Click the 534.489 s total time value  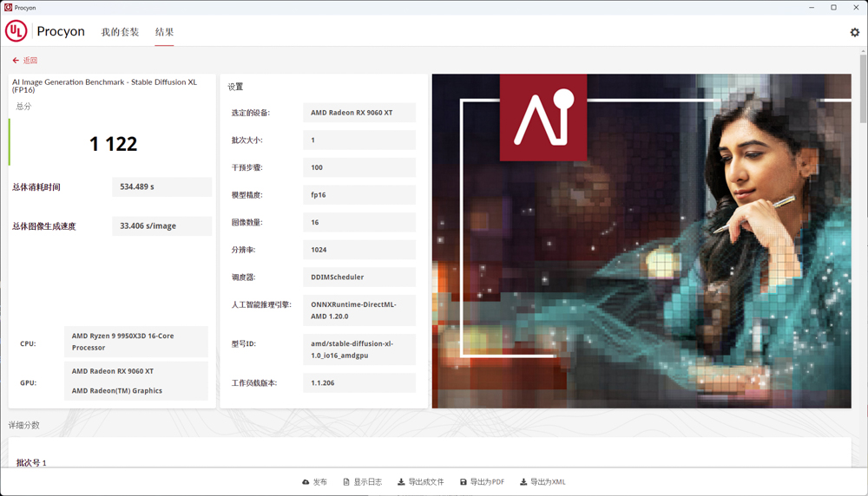tap(161, 186)
